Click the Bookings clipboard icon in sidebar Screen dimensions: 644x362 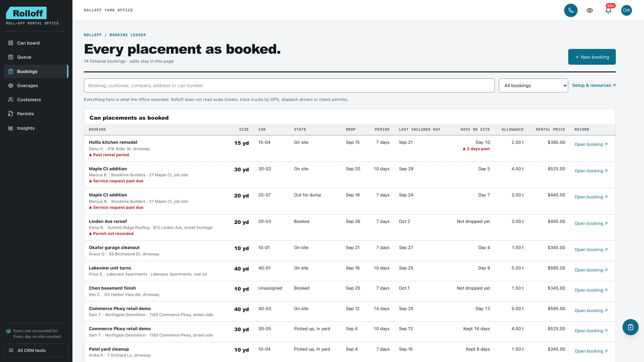click(x=11, y=71)
